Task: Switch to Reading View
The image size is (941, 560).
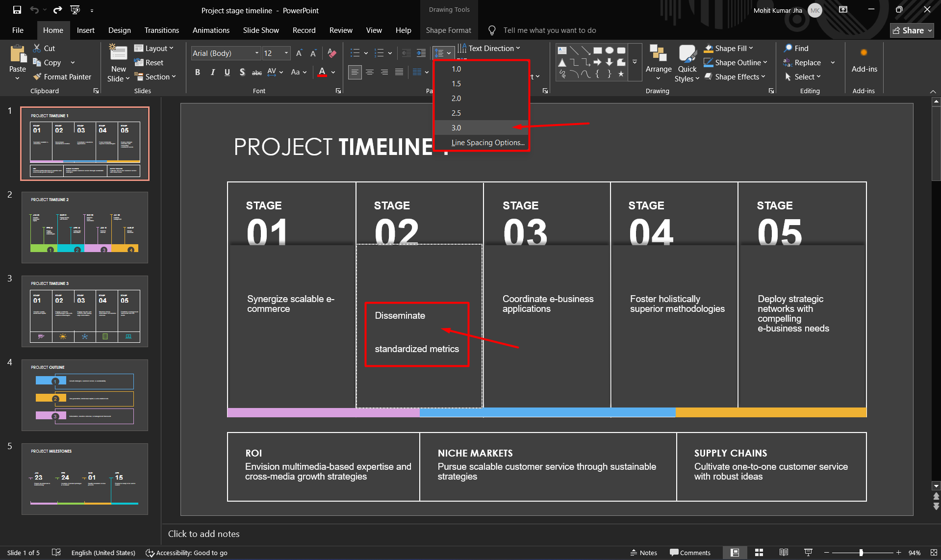Action: click(784, 553)
